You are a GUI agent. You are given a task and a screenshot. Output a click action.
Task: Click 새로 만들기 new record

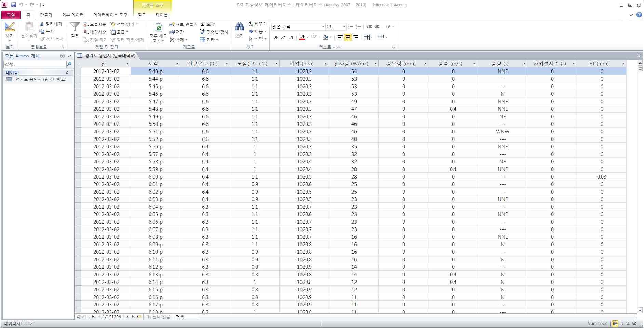coord(183,24)
